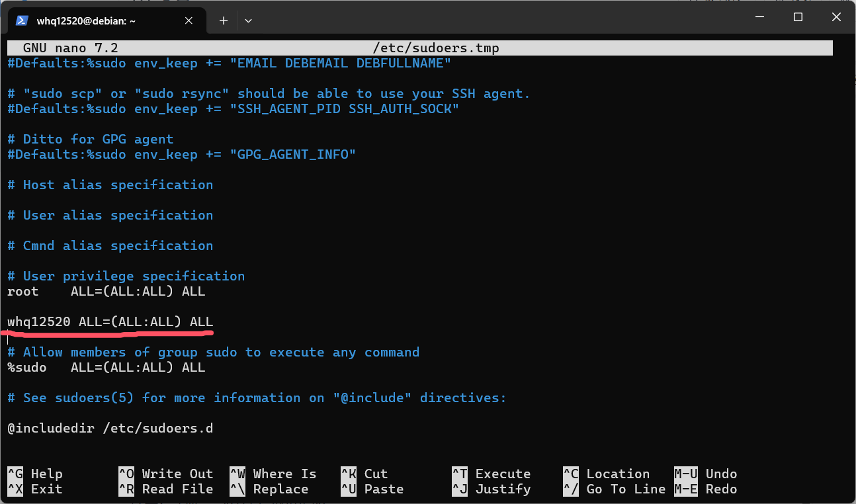Image resolution: width=856 pixels, height=504 pixels.
Task: Click the ^W Where Is shortcut
Action: 273,474
